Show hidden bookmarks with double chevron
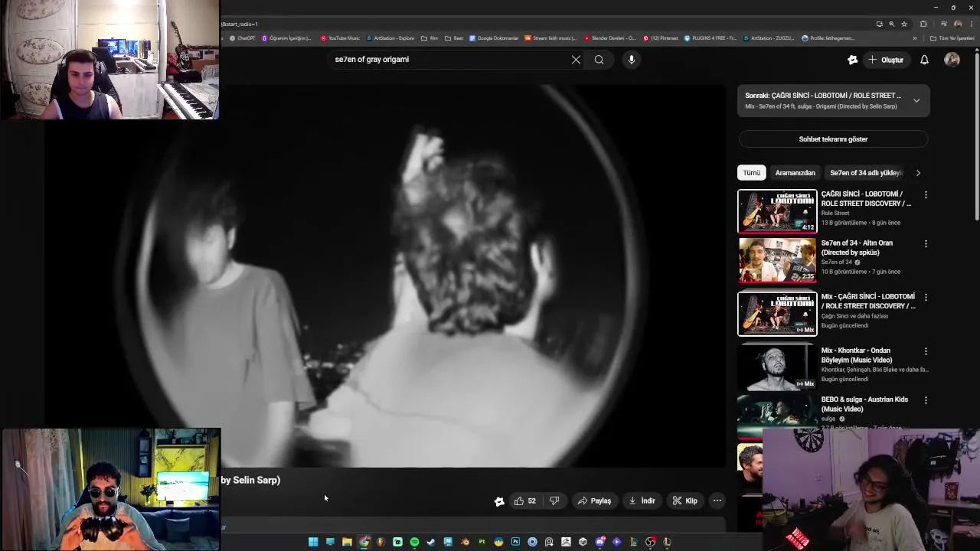 coord(914,38)
